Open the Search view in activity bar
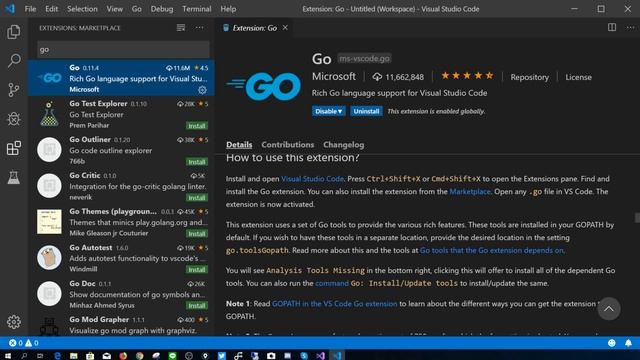Image resolution: width=640 pixels, height=360 pixels. 13,61
